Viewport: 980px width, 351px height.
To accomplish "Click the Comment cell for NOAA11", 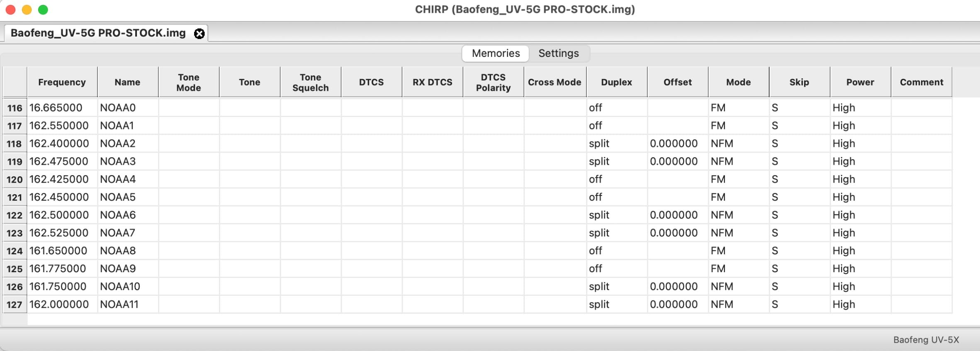I will 921,305.
